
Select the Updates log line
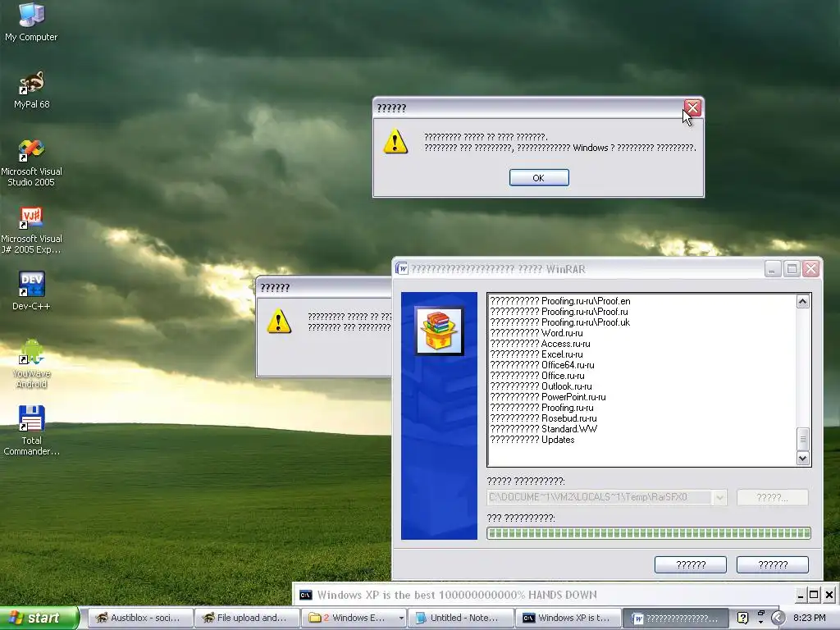click(x=532, y=440)
